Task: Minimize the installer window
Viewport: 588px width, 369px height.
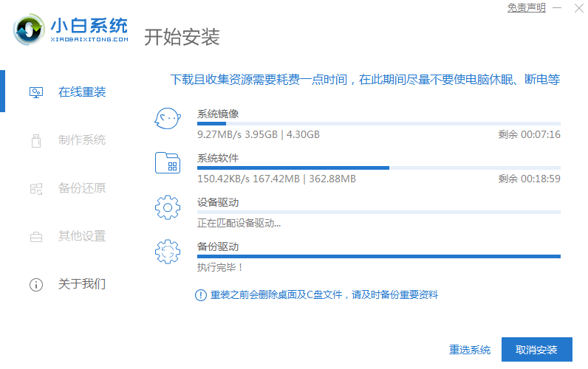Action: [555, 8]
